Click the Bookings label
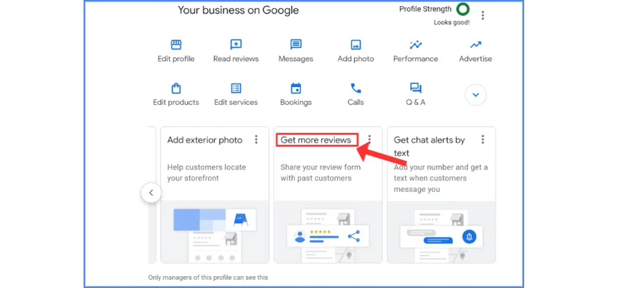The image size is (644, 288). [x=296, y=103]
